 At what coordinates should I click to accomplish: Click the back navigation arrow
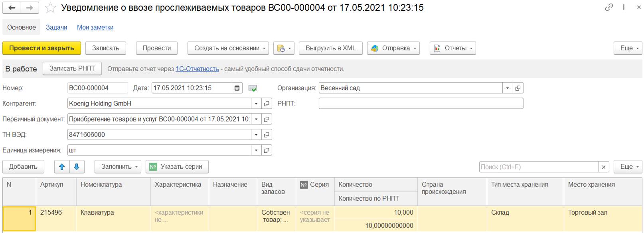pyautogui.click(x=12, y=8)
